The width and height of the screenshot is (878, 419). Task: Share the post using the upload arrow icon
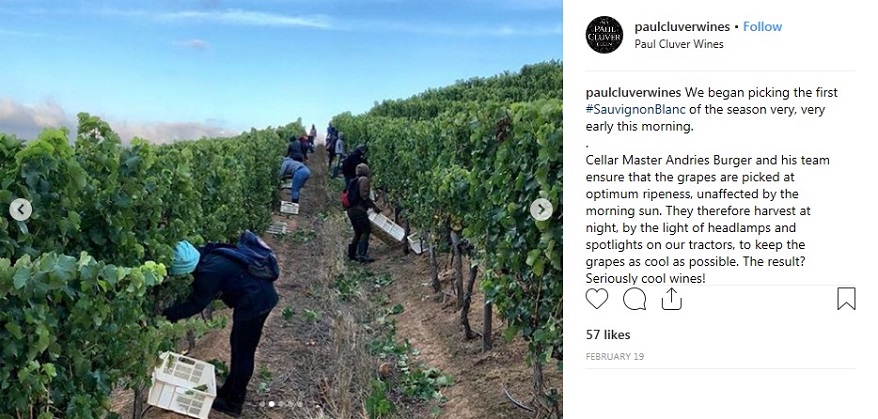[671, 299]
